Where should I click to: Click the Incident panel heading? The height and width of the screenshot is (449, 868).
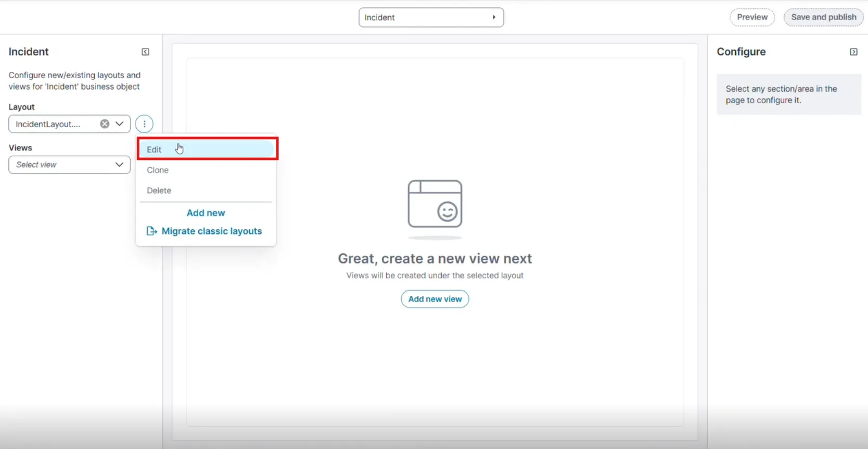[29, 52]
